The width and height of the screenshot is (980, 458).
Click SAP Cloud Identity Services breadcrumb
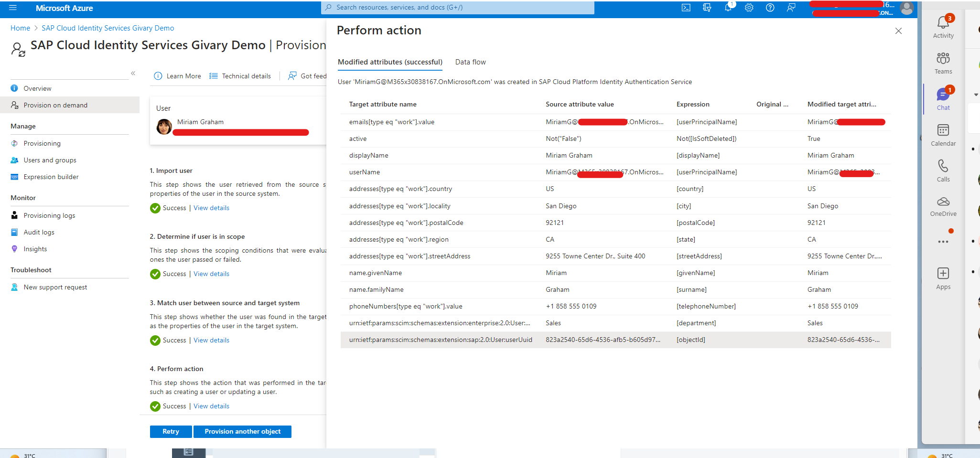click(x=108, y=28)
